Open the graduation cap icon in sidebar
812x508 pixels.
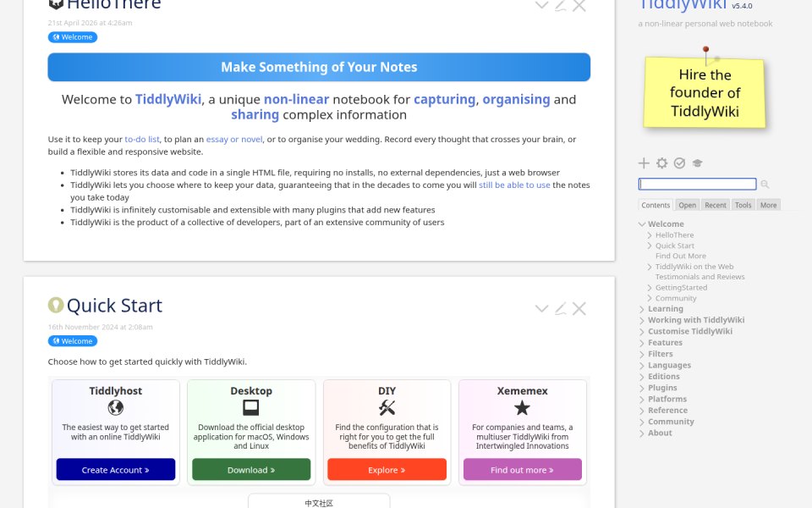tap(697, 163)
